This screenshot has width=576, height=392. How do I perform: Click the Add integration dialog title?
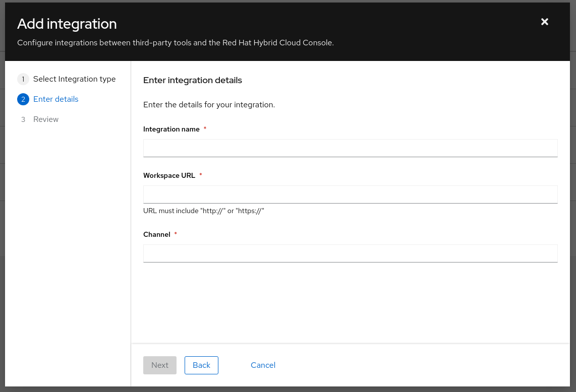point(67,24)
